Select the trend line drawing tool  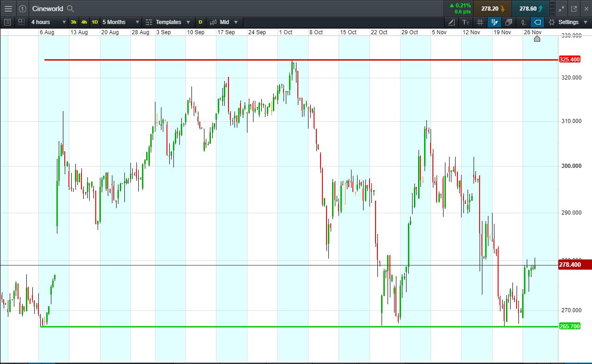pos(452,22)
